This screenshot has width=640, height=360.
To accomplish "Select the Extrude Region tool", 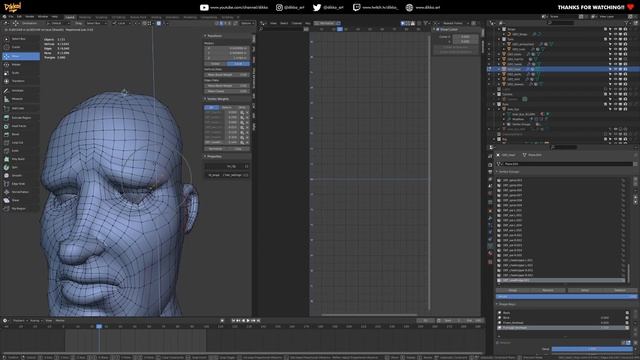I will [20, 118].
